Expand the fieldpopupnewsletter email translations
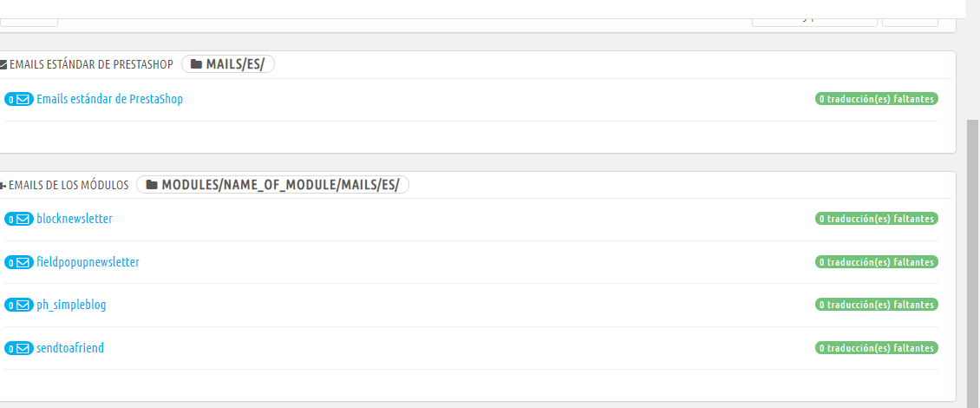 coord(88,262)
